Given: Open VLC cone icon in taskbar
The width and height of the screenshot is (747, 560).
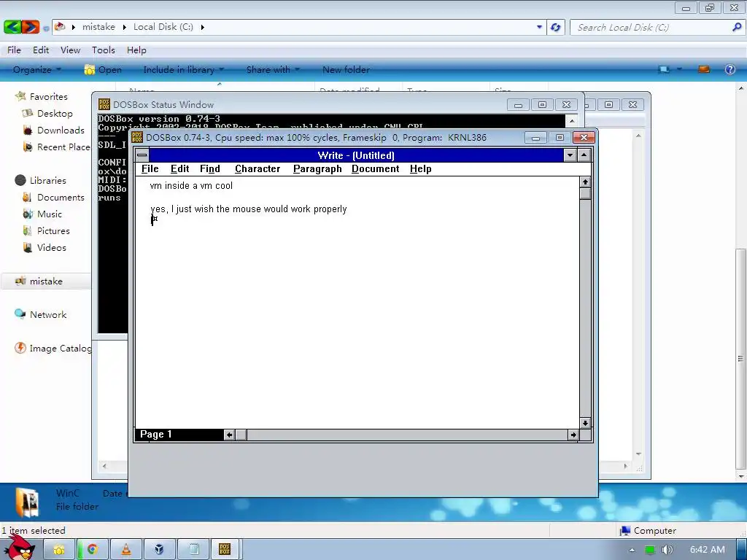Looking at the screenshot, I should pos(125,550).
